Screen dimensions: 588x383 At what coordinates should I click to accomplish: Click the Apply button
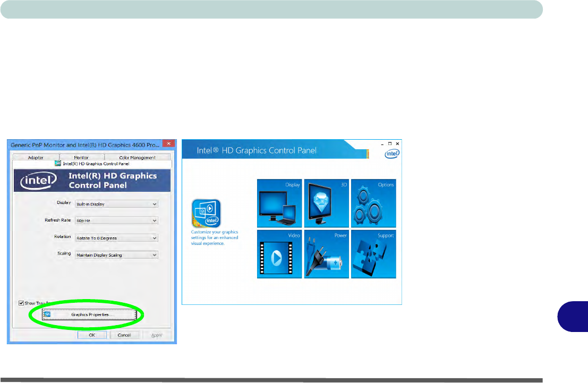coord(157,335)
